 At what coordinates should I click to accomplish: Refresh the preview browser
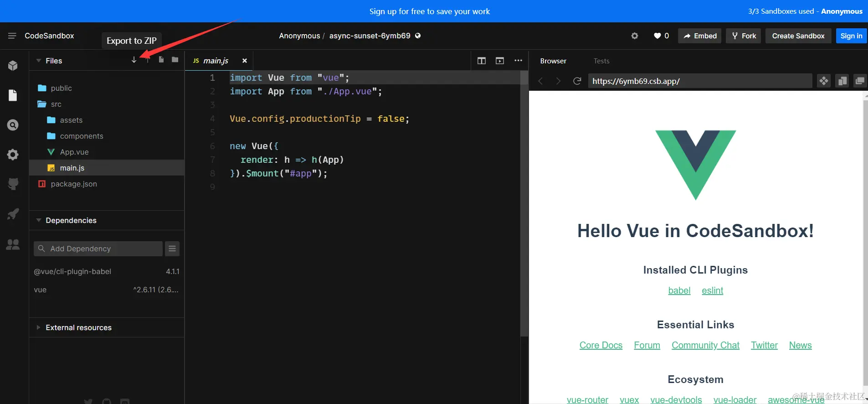click(577, 81)
